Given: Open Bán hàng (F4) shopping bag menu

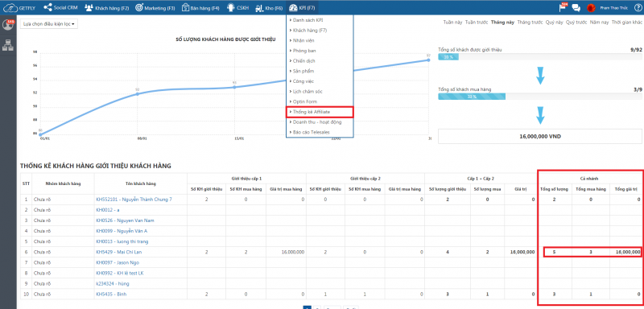Looking at the screenshot, I should 185,7.
